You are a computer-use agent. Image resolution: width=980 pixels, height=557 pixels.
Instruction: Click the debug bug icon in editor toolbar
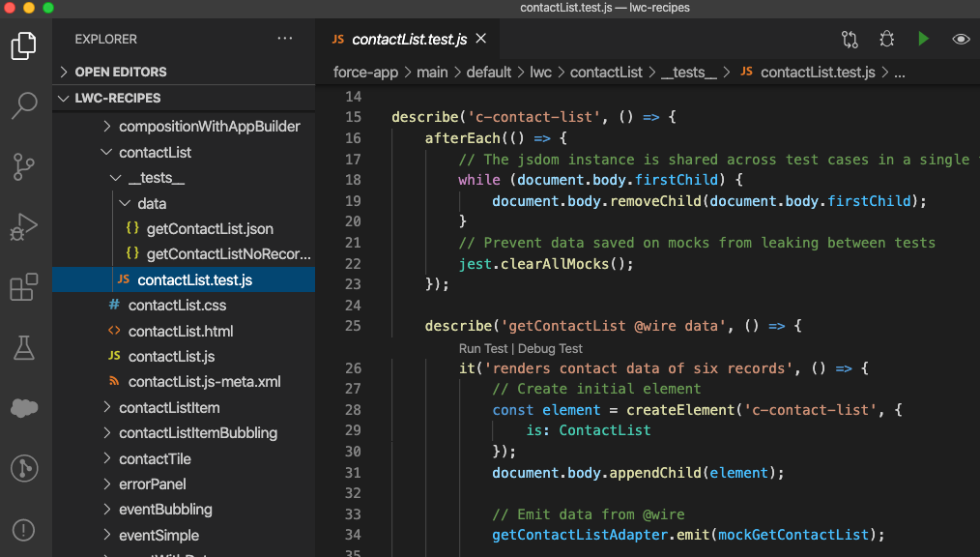tap(886, 39)
